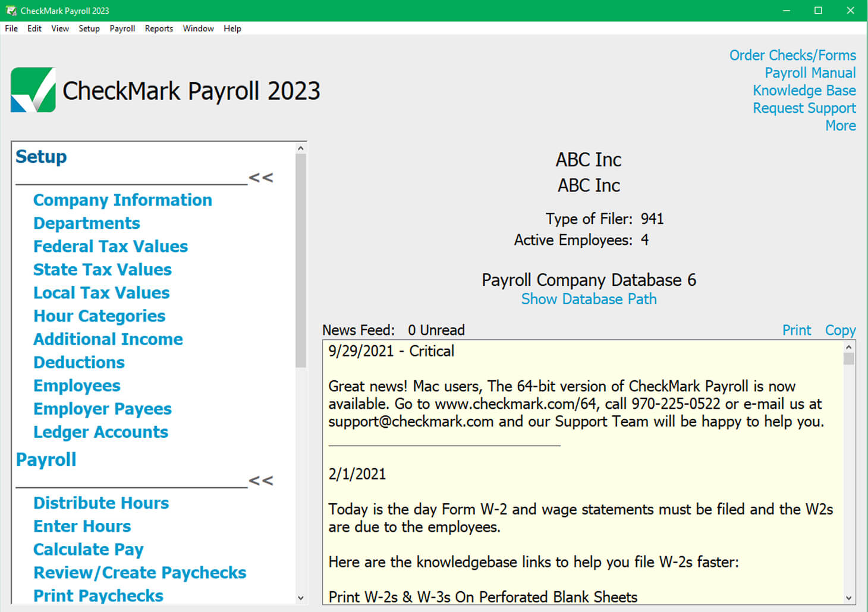Open the Employees setup
The width and height of the screenshot is (868, 612).
[x=77, y=386]
